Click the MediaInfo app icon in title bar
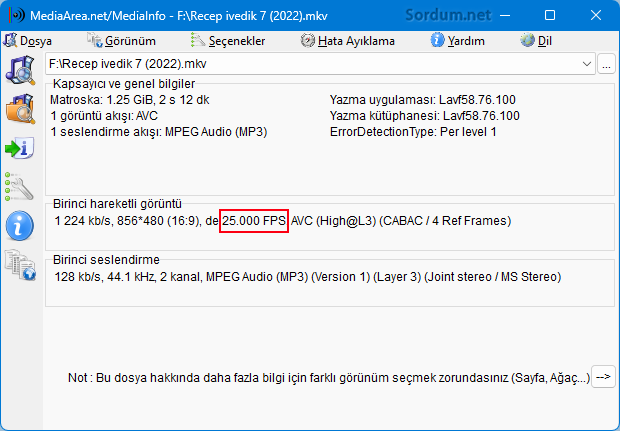This screenshot has width=620, height=431. 16,15
